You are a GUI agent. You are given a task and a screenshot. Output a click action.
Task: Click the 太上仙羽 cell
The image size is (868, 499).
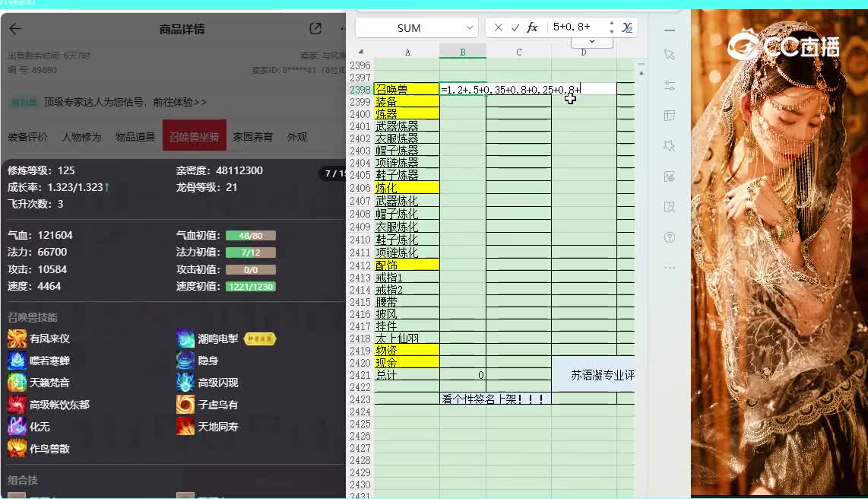tap(407, 338)
